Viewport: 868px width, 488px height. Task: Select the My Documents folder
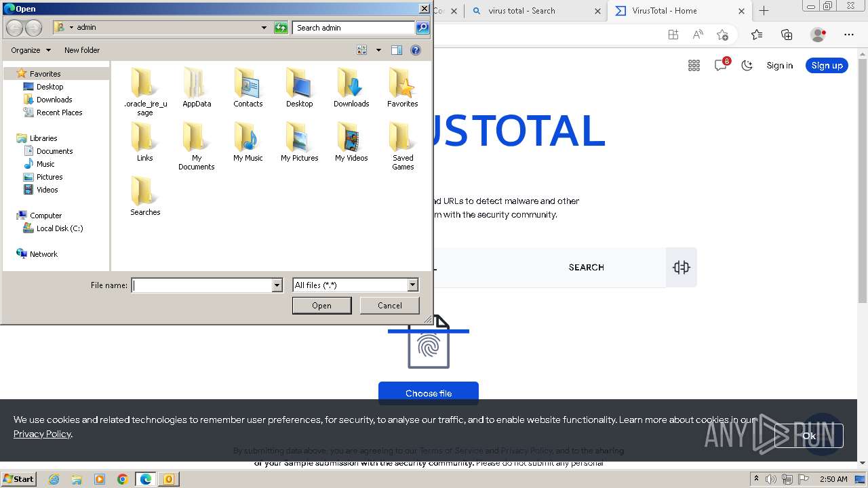click(197, 146)
